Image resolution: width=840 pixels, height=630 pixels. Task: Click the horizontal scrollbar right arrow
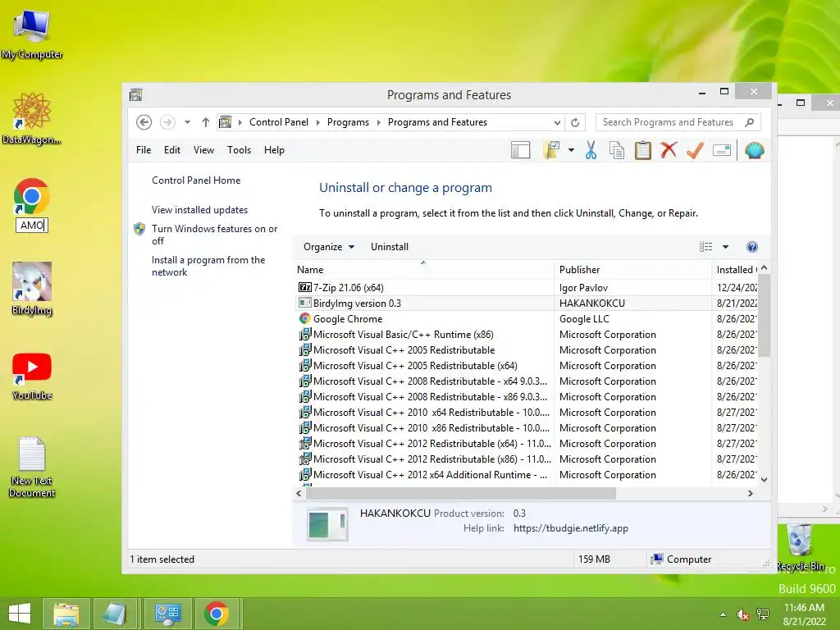pos(751,493)
